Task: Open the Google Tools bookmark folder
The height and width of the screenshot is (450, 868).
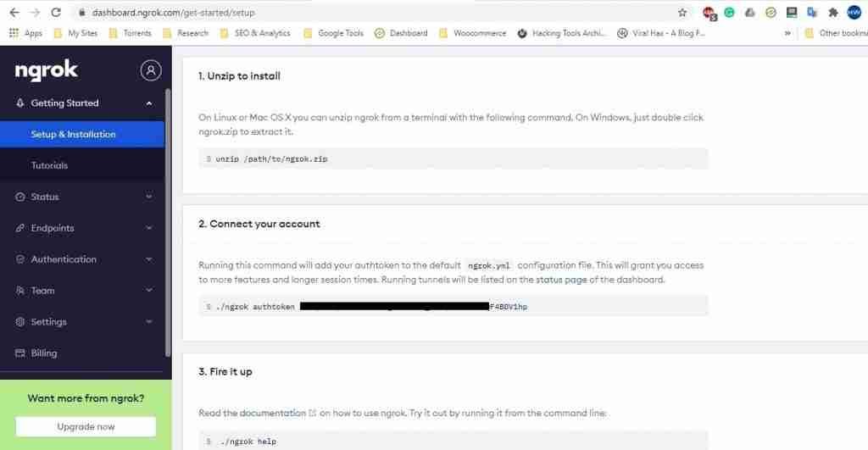Action: point(334,33)
